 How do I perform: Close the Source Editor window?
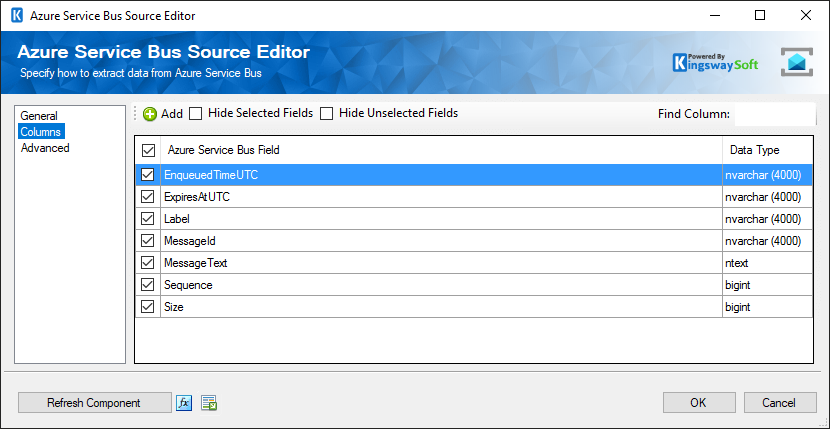pos(806,15)
